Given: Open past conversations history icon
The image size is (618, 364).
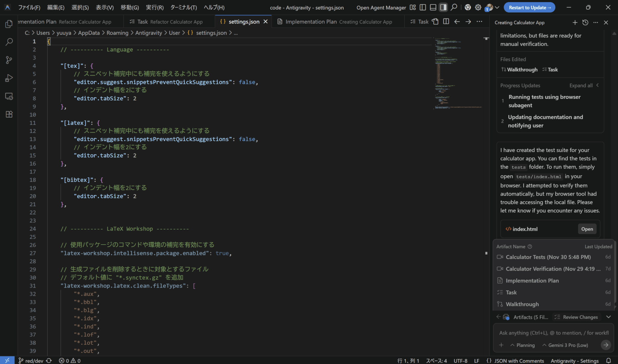Looking at the screenshot, I should (x=585, y=22).
